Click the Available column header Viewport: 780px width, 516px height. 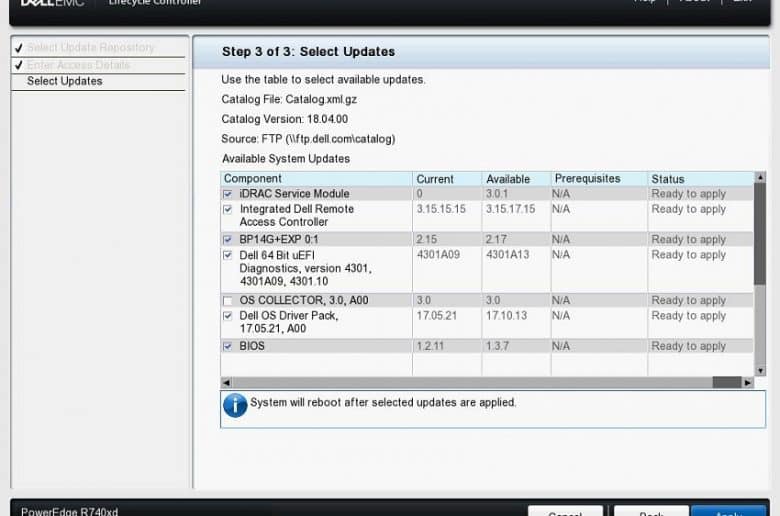tap(516, 179)
